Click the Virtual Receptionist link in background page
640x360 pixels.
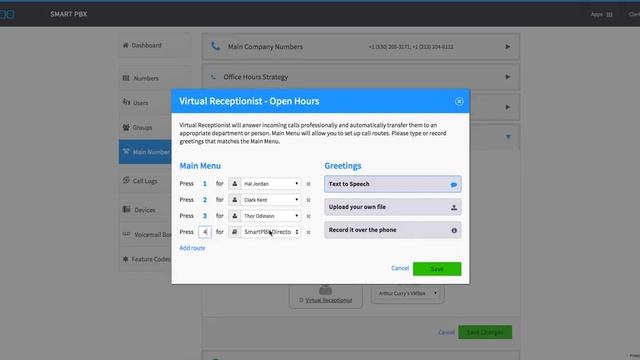329,300
